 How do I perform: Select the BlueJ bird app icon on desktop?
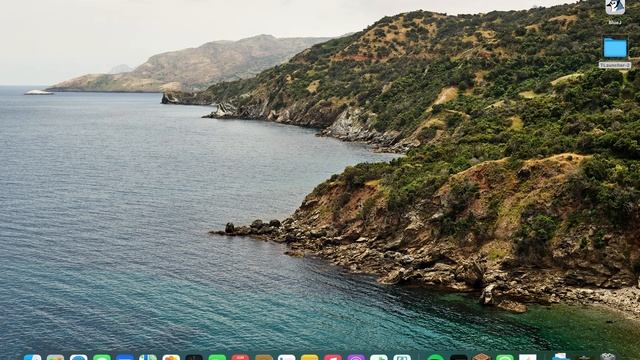tap(615, 7)
